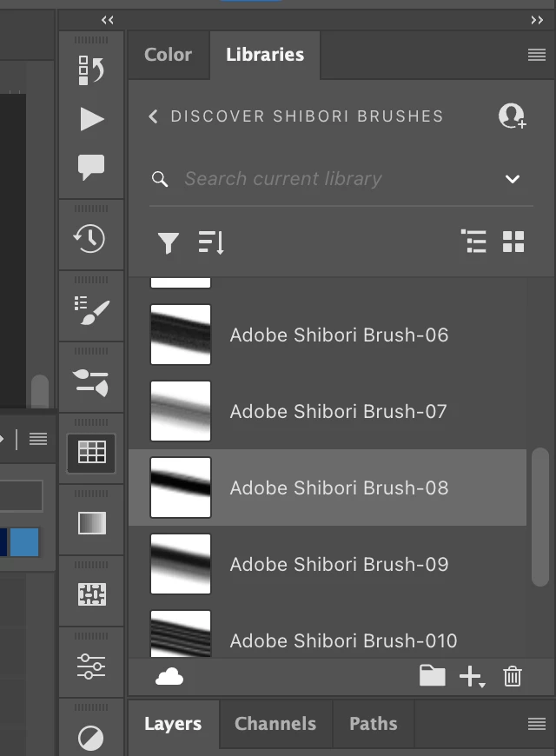This screenshot has width=556, height=756.
Task: Open the Brush Settings panel icon
Action: tap(91, 310)
